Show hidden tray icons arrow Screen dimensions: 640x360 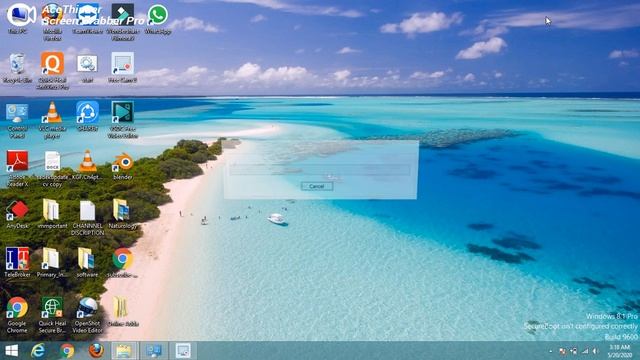point(551,351)
